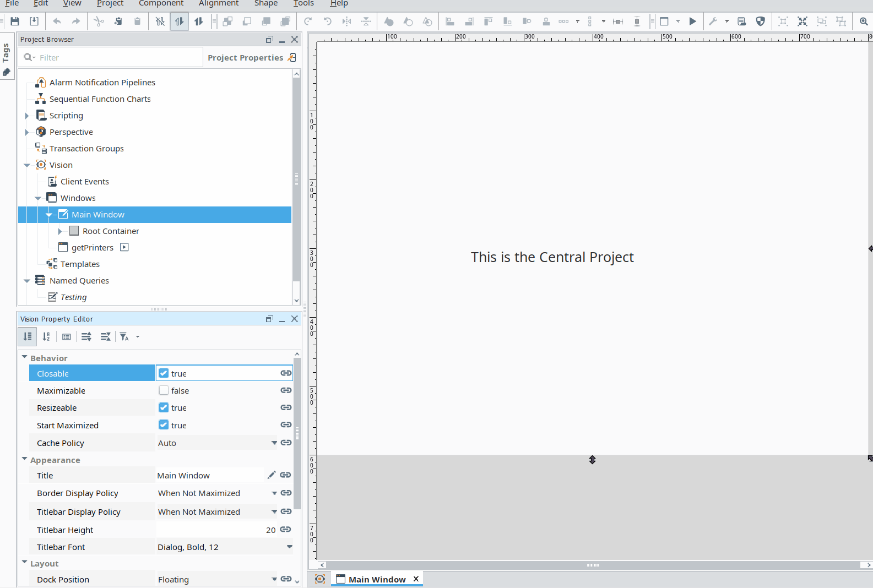
Task: Open the Border Display Policy dropdown
Action: [274, 493]
